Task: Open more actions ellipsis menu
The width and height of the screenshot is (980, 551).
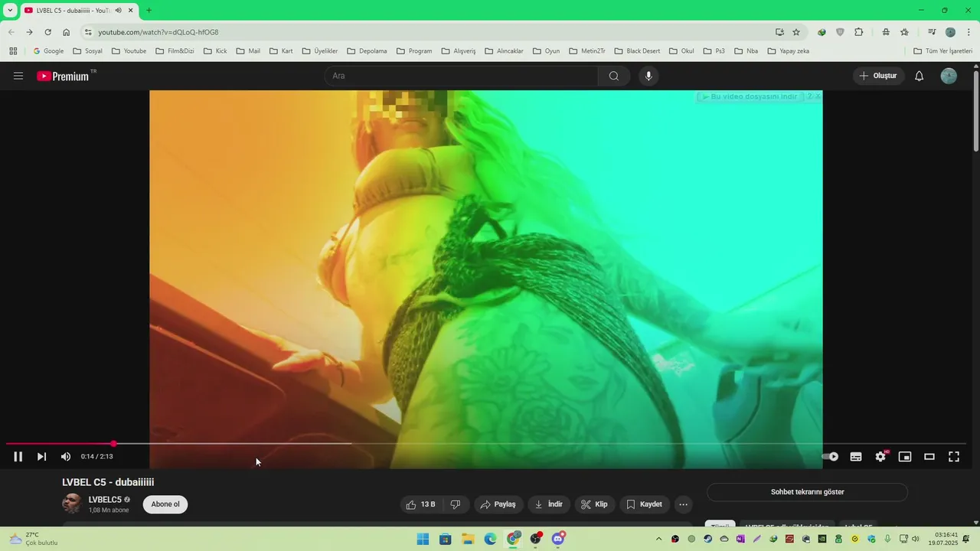Action: click(683, 504)
